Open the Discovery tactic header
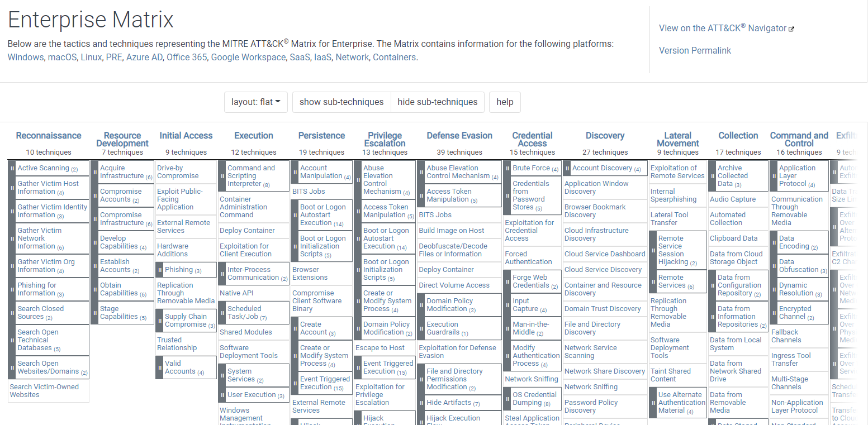868x425 pixels. point(605,136)
